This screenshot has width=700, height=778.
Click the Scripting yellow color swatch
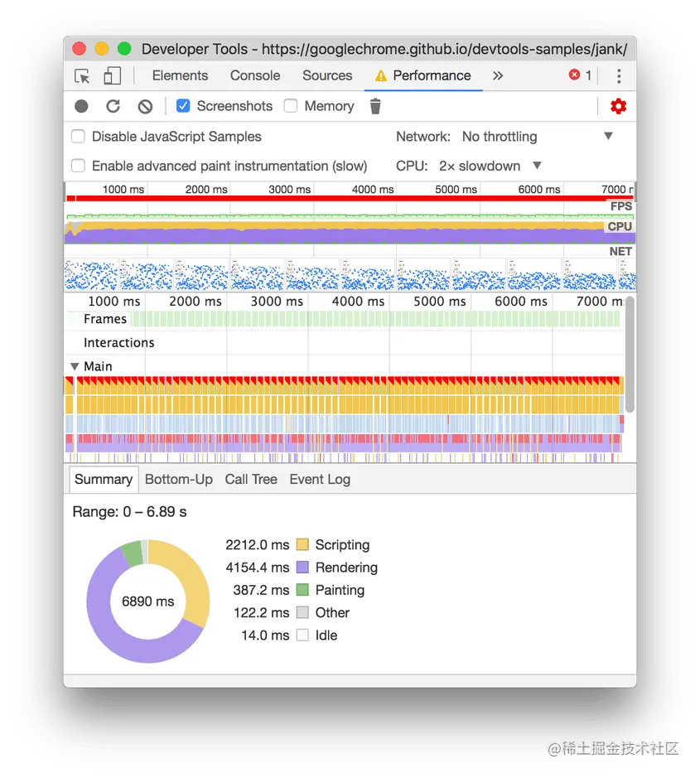302,544
